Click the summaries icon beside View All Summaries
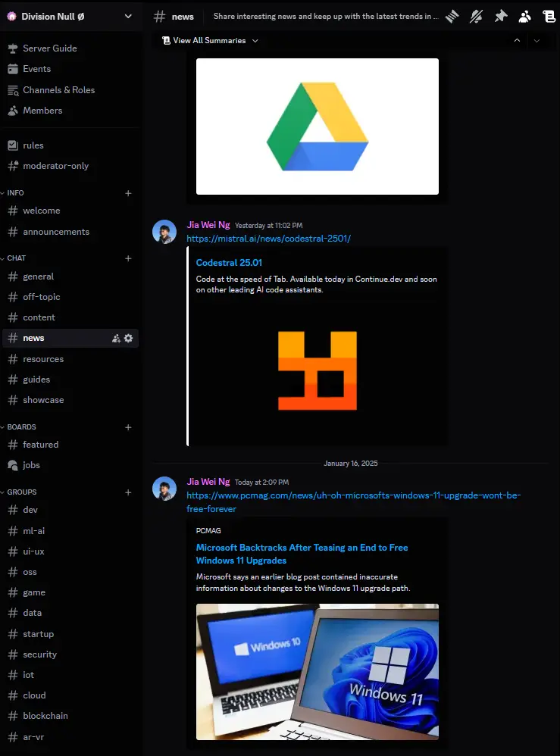Viewport: 560px width, 756px height. coord(167,40)
